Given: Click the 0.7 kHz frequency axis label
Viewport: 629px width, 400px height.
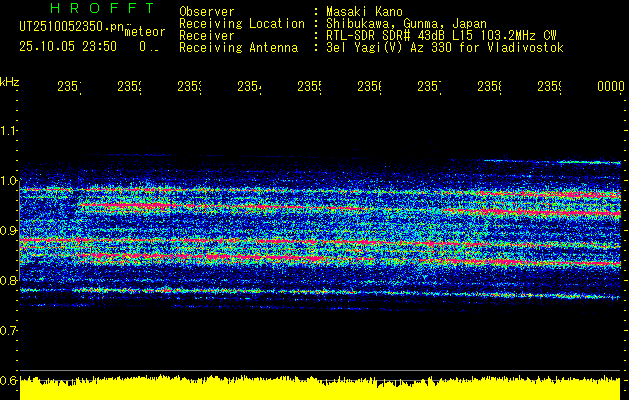Looking at the screenshot, I should point(8,330).
